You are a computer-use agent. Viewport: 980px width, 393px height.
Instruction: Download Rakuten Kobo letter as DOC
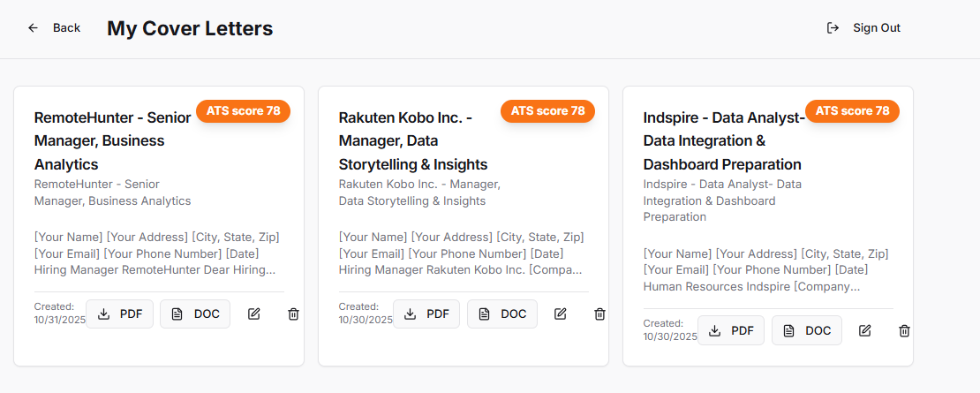click(501, 314)
